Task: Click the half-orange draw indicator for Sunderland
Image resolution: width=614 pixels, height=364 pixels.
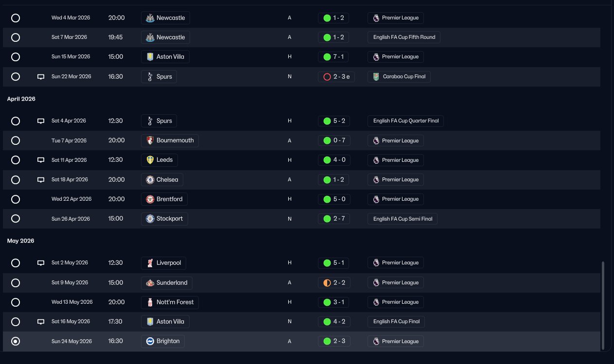Action: [x=327, y=283]
